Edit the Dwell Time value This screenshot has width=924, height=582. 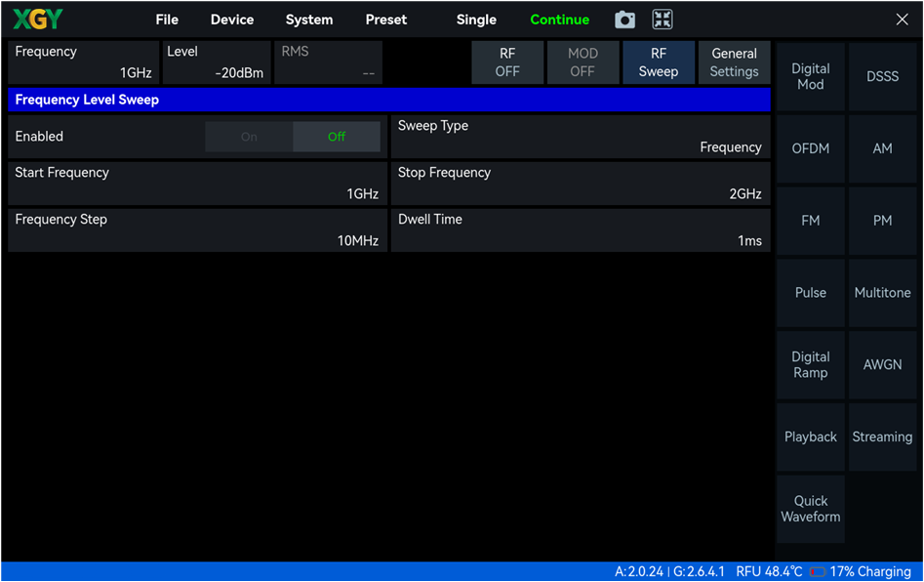pos(581,230)
